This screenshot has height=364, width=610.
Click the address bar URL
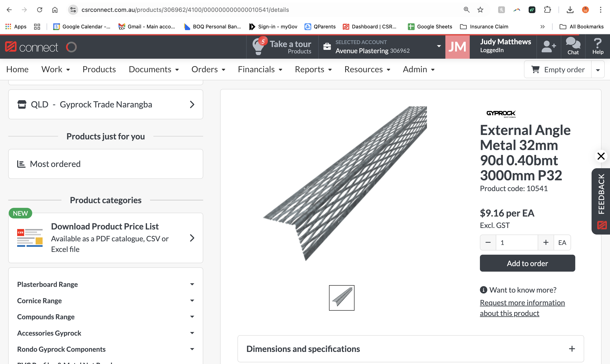(x=185, y=10)
